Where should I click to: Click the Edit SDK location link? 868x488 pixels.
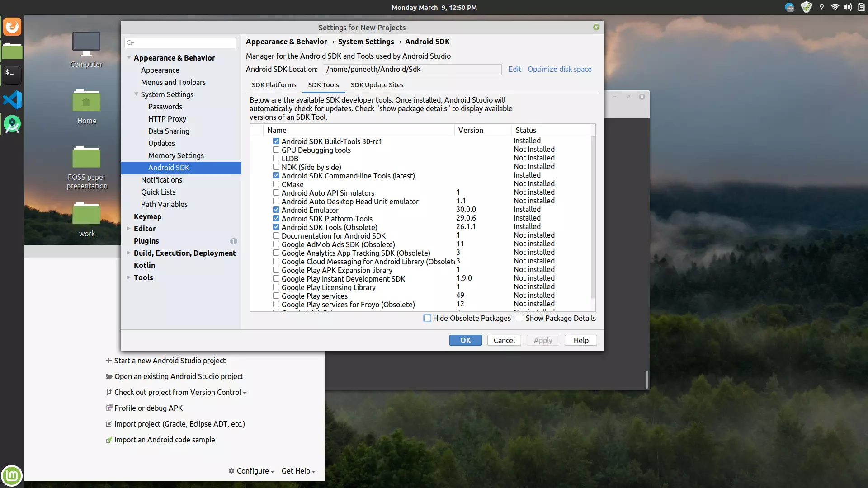coord(514,69)
